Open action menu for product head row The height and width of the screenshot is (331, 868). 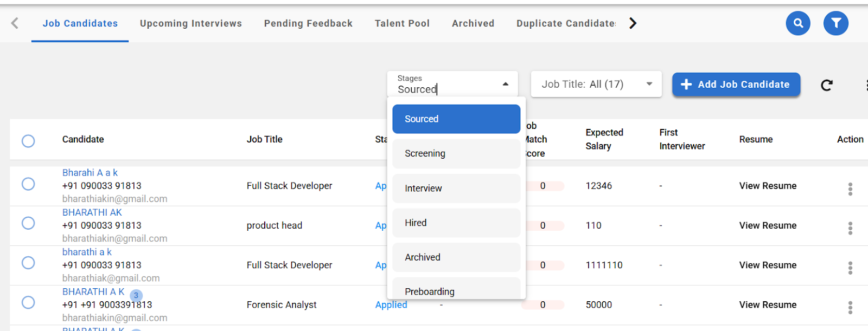[850, 228]
